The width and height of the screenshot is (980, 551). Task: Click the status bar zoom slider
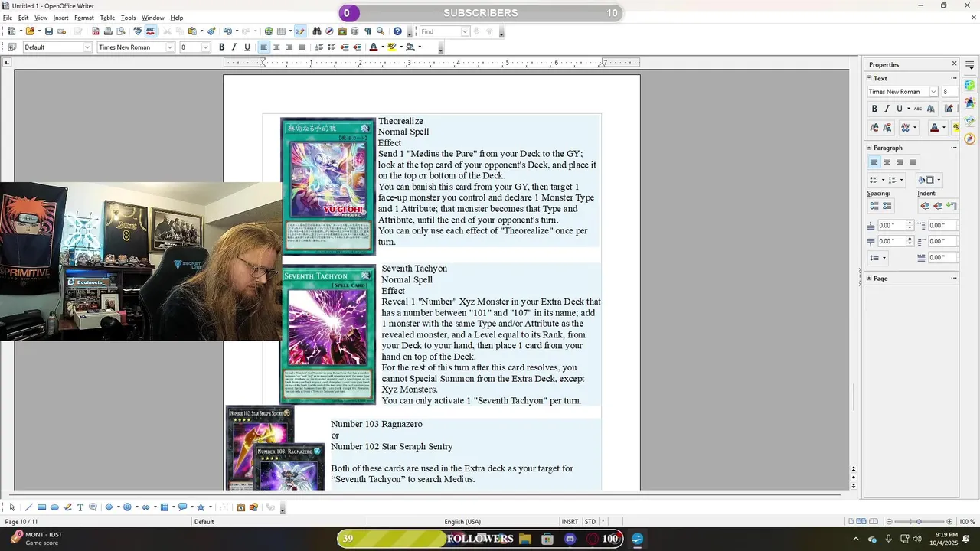(919, 522)
